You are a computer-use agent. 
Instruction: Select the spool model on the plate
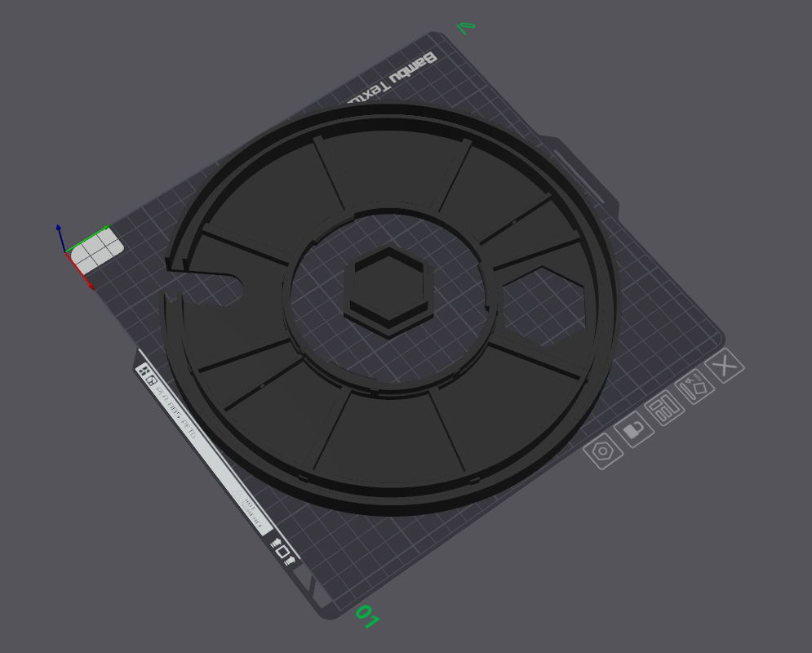click(x=390, y=309)
